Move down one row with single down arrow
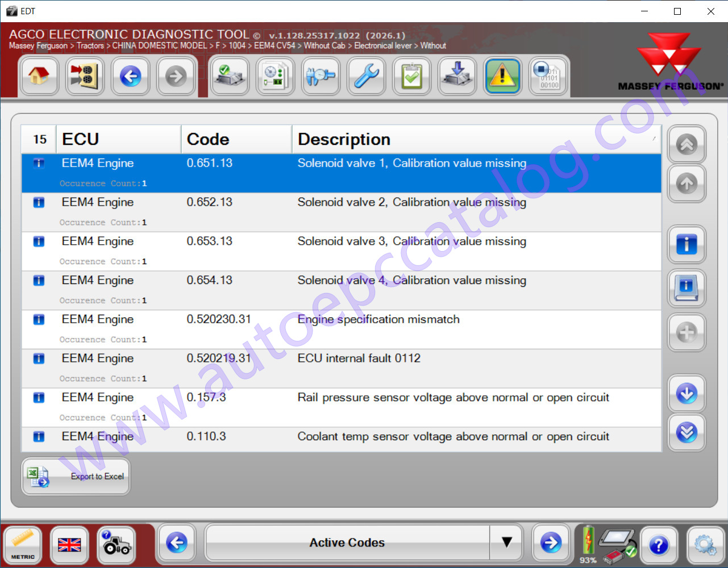Image resolution: width=728 pixels, height=568 pixels. [x=687, y=393]
